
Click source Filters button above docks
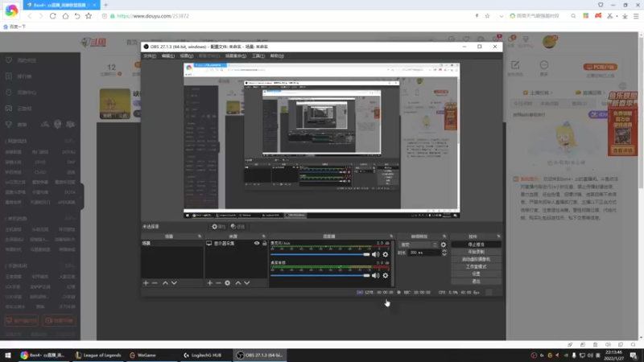pos(237,227)
